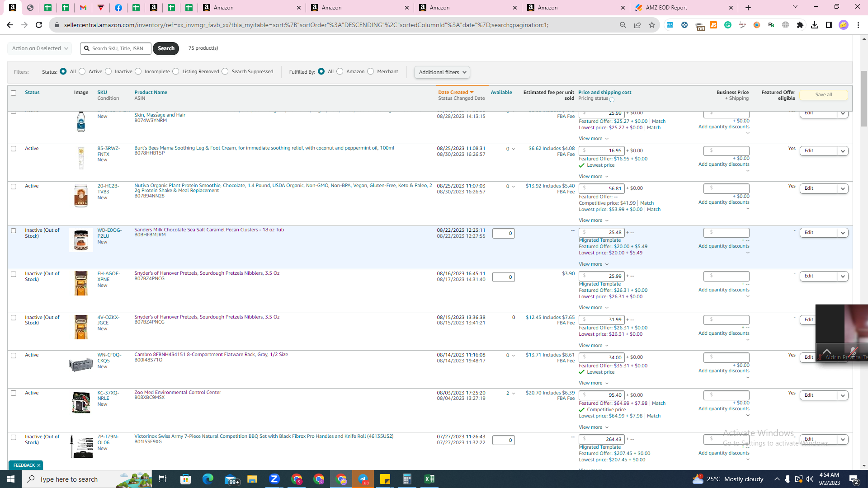Open Zoo Med Environmental Control Center link
The height and width of the screenshot is (488, 868).
[x=178, y=393]
